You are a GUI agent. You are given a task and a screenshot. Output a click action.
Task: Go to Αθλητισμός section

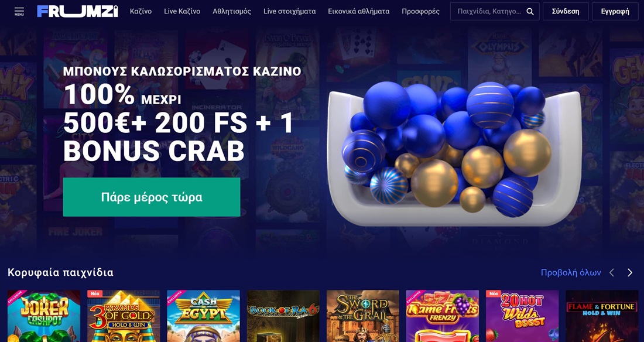tap(232, 12)
